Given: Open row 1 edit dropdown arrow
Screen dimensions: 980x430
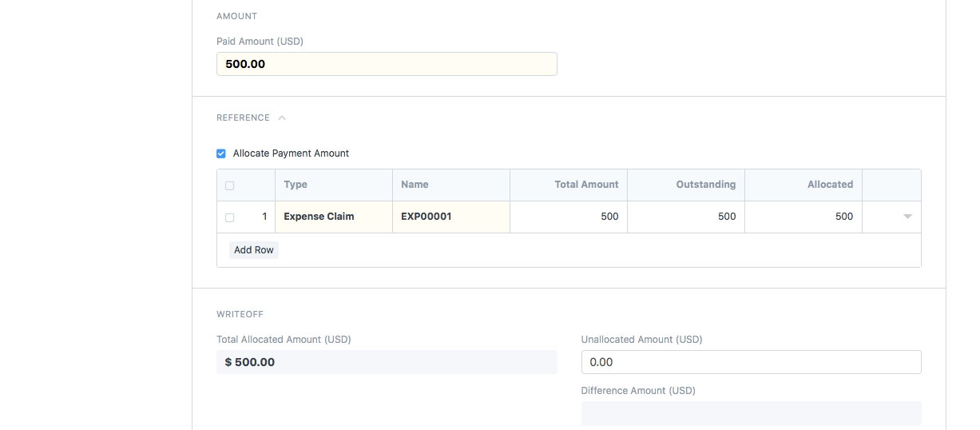Looking at the screenshot, I should 907,217.
